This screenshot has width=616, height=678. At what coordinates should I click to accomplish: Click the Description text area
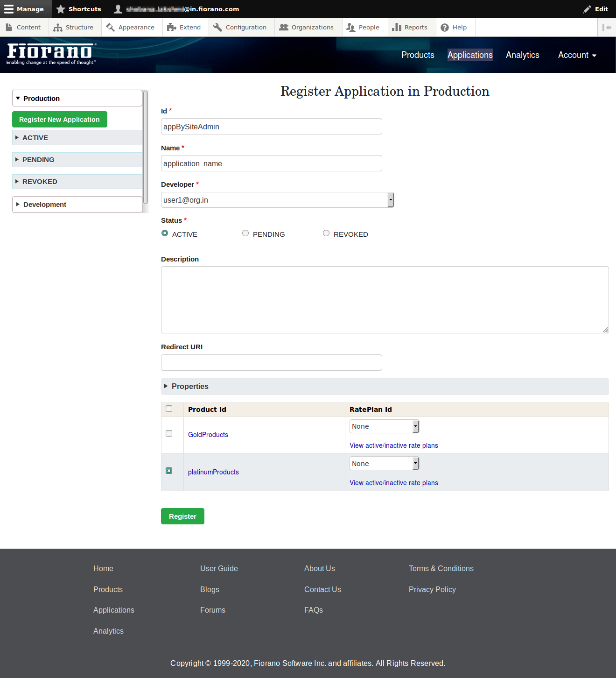385,300
